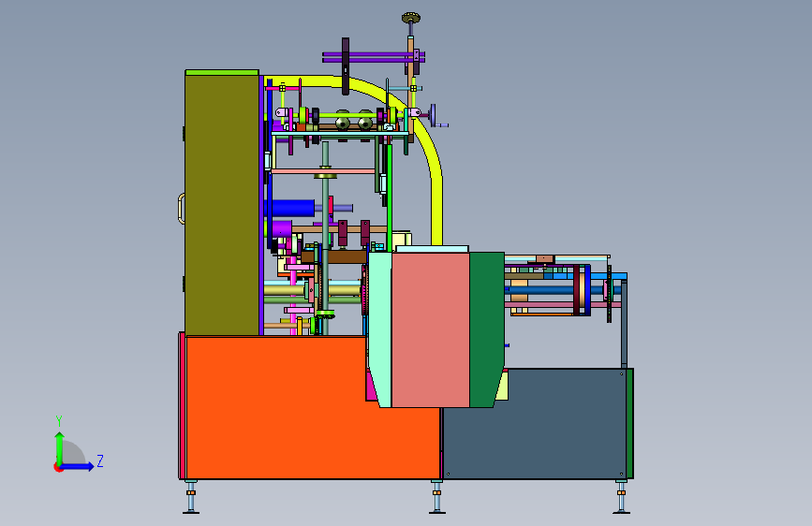Select the dark green guard panel

487,329
